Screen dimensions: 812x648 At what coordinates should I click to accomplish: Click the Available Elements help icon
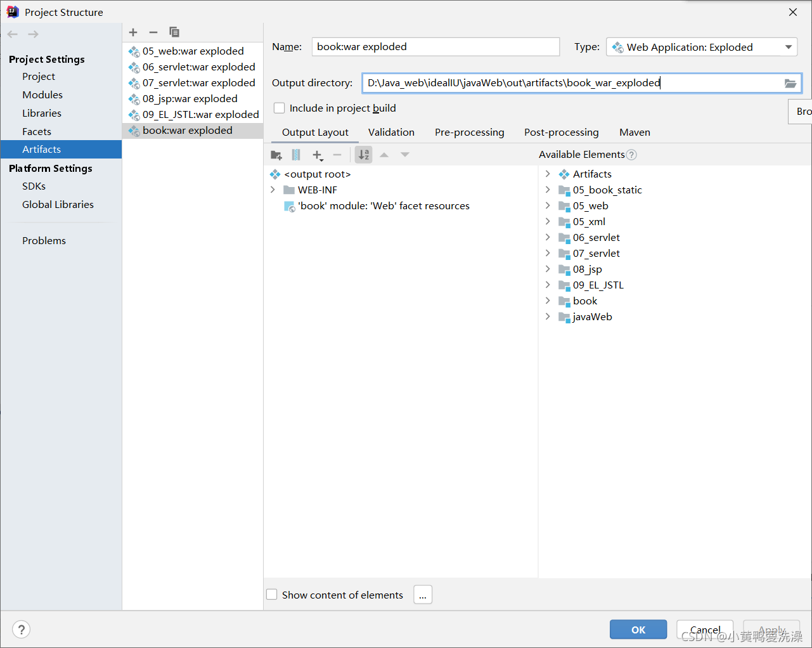(x=631, y=155)
